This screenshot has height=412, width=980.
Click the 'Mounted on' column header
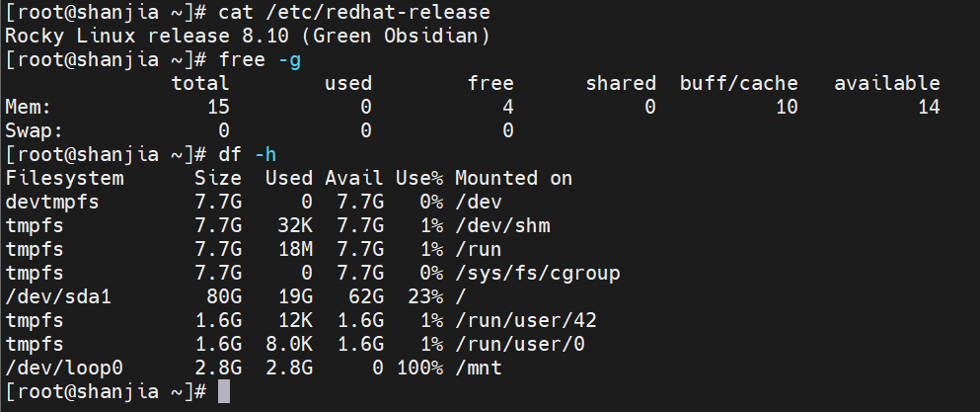coord(513,179)
